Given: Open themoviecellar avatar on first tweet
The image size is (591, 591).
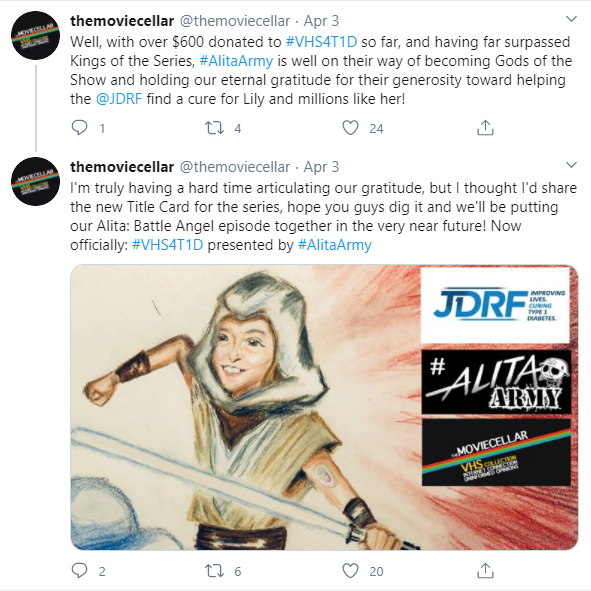Looking at the screenshot, I should 35,35.
